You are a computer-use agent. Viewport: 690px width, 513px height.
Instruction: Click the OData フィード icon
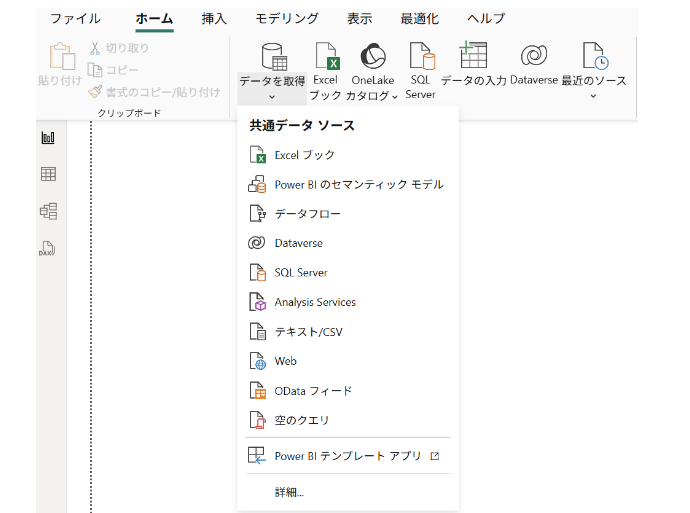click(258, 390)
